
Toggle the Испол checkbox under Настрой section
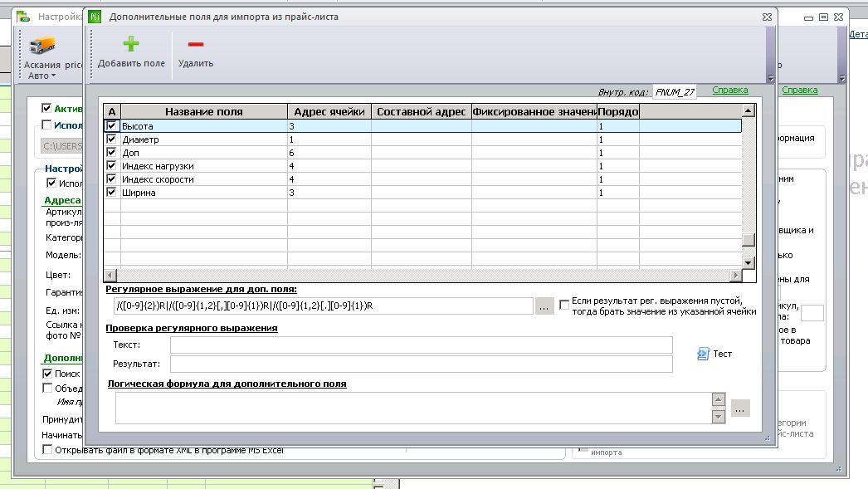tap(51, 183)
